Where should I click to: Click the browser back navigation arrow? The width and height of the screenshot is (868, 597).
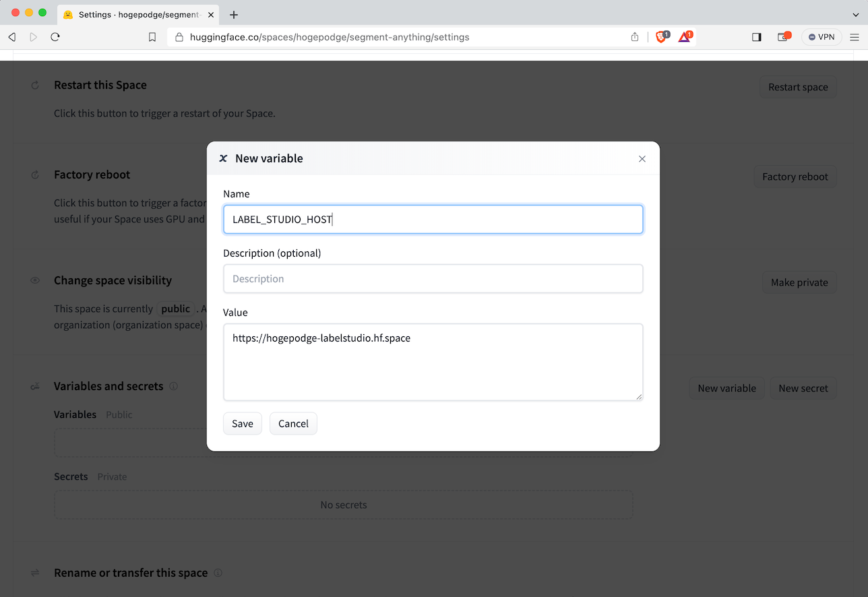pyautogui.click(x=11, y=37)
